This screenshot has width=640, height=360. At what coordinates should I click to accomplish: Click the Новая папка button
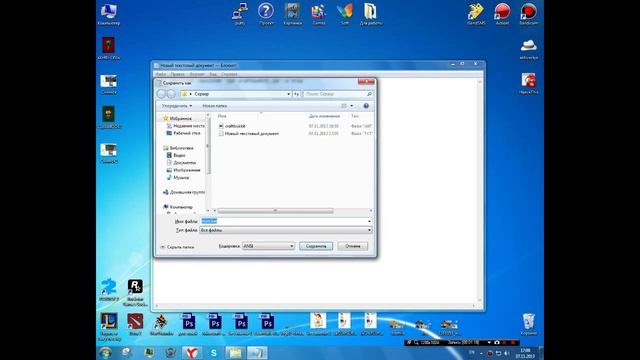[215, 106]
